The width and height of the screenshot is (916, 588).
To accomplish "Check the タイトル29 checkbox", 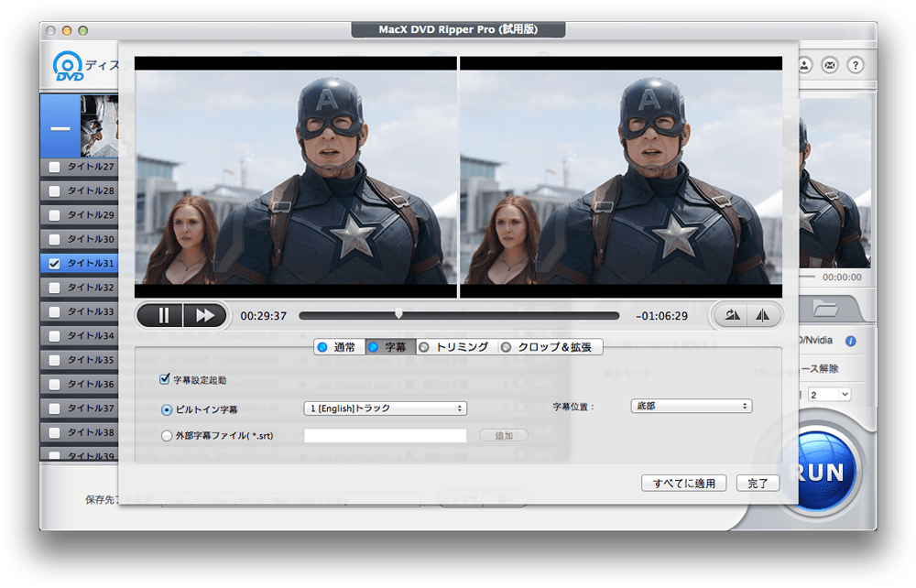I will point(54,215).
